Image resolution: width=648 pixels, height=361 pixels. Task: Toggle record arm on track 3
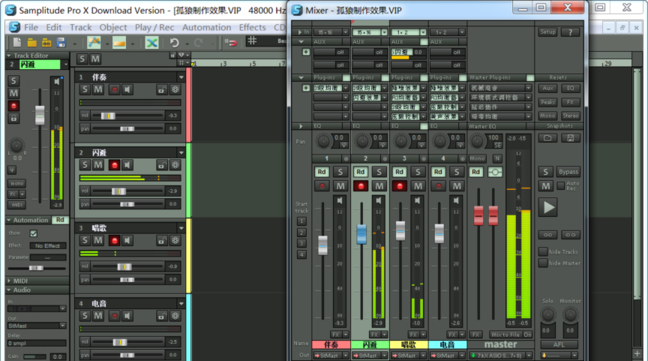pos(114,240)
